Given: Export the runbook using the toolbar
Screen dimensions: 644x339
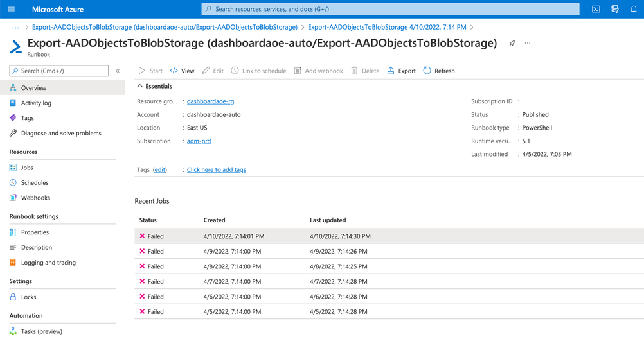Looking at the screenshot, I should coord(401,71).
